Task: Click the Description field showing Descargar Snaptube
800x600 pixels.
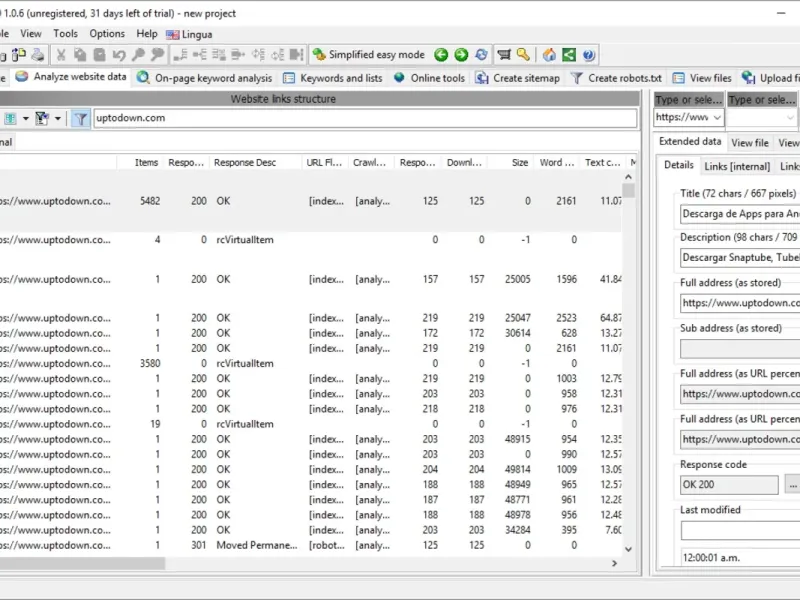Action: [740, 258]
